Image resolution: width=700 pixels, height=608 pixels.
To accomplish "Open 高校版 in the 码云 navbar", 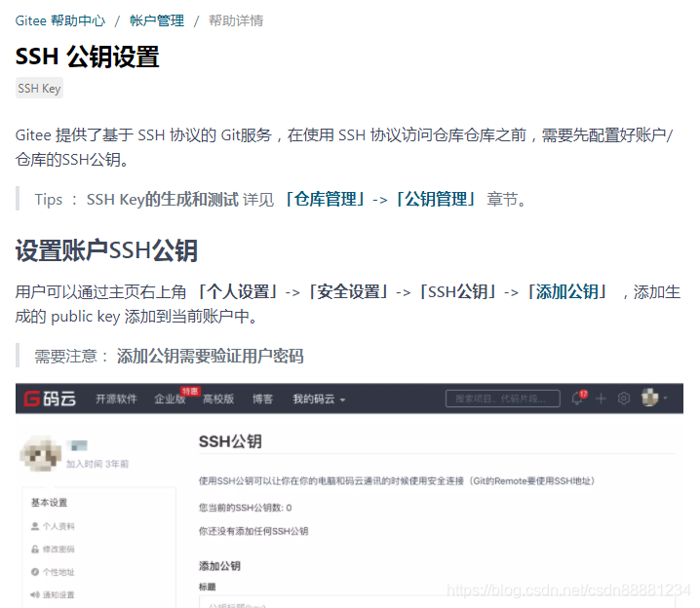I will tap(218, 399).
